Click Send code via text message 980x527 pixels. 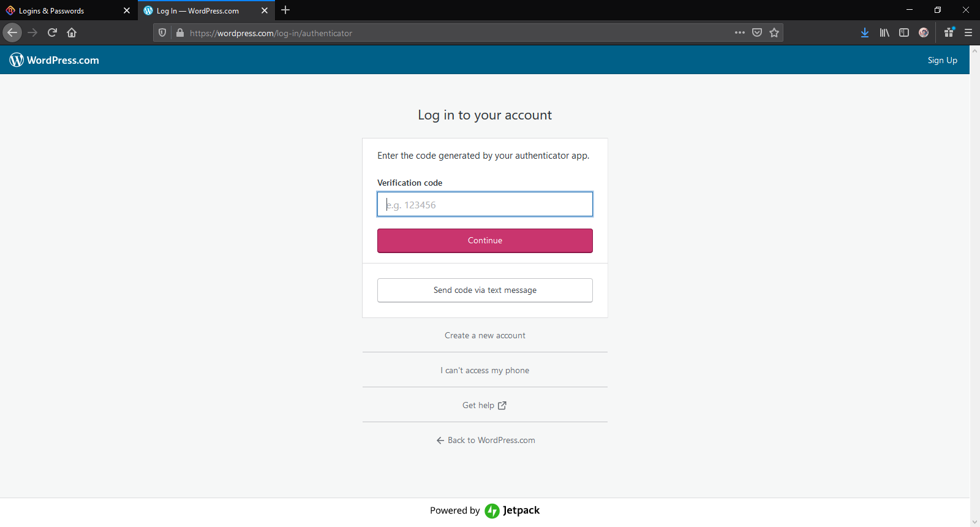coord(485,290)
